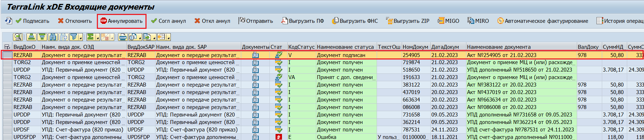
Task: Open the Export dropdown arrow
Action: pos(154,37)
